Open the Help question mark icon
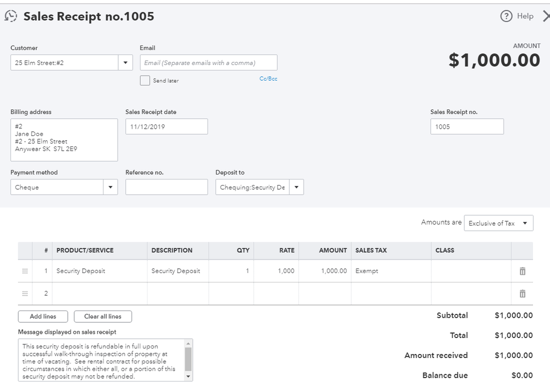This screenshot has width=550, height=392. (506, 17)
